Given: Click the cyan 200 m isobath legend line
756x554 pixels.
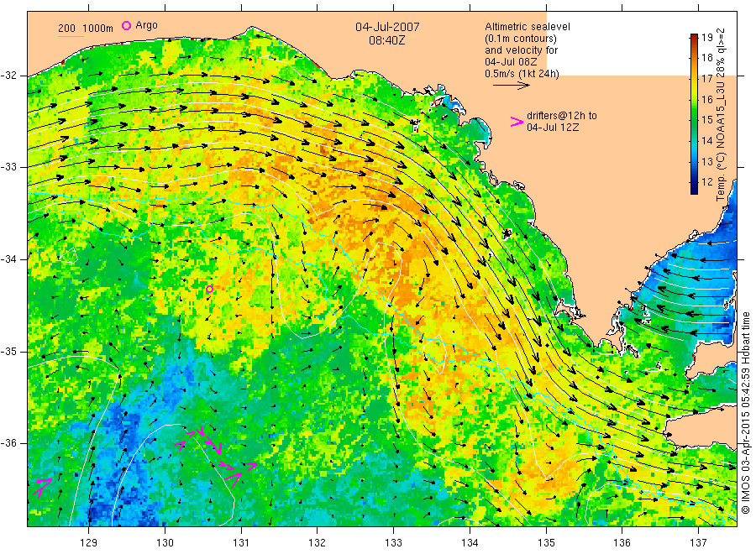Looking at the screenshot, I should [x=71, y=35].
